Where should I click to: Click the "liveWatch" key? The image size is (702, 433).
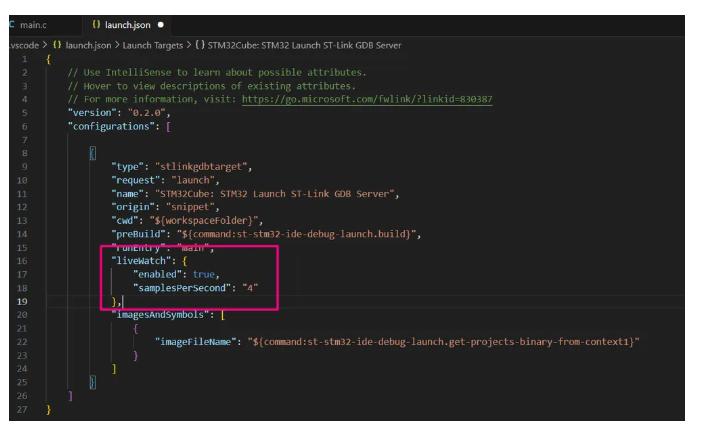[141, 261]
